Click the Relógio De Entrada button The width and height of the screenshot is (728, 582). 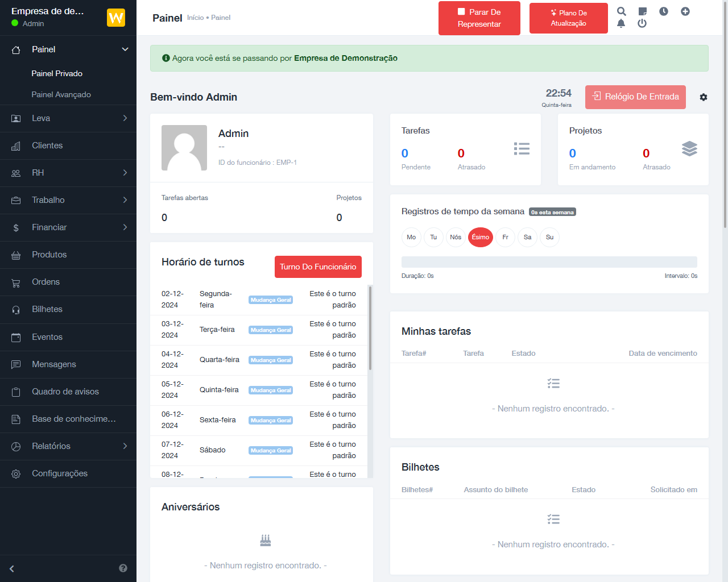(x=635, y=97)
